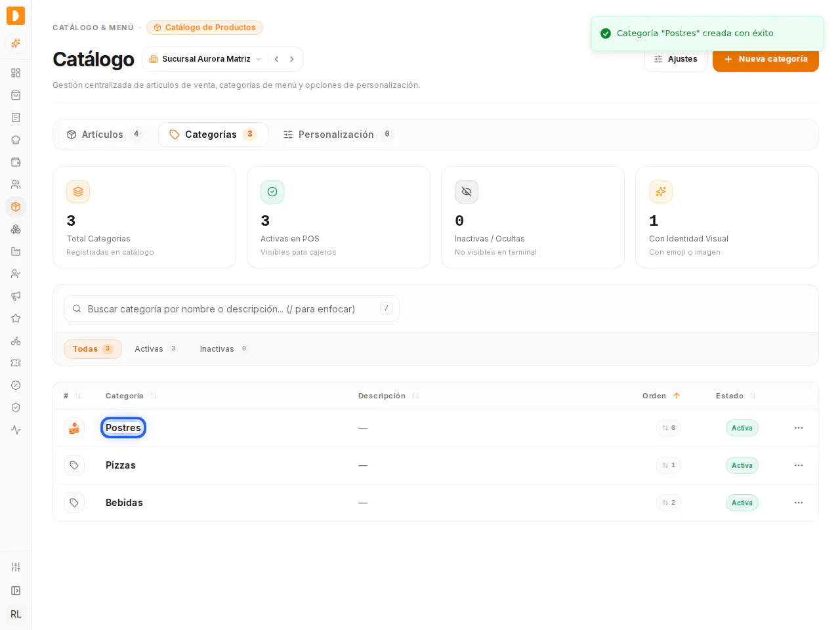The width and height of the screenshot is (840, 630).
Task: Expand the sidebar with panel toggle icon
Action: coord(16,591)
